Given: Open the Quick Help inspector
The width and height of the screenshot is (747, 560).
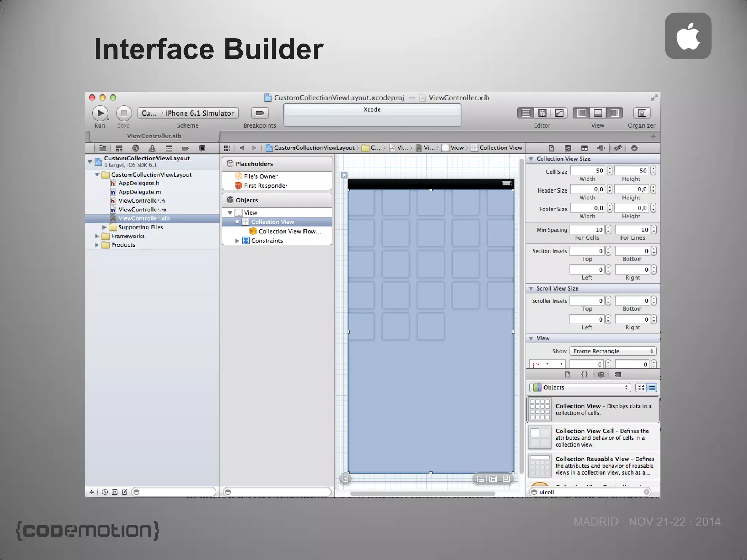Looking at the screenshot, I should coord(568,148).
